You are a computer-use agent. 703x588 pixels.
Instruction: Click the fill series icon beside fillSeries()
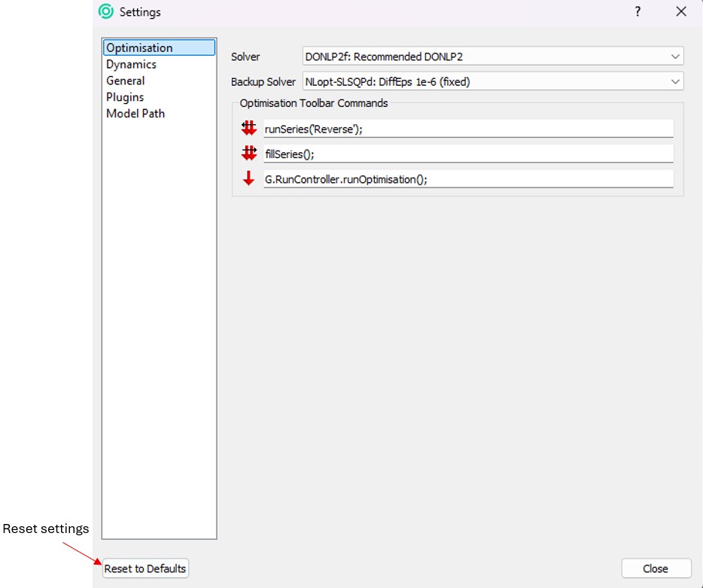coord(248,154)
